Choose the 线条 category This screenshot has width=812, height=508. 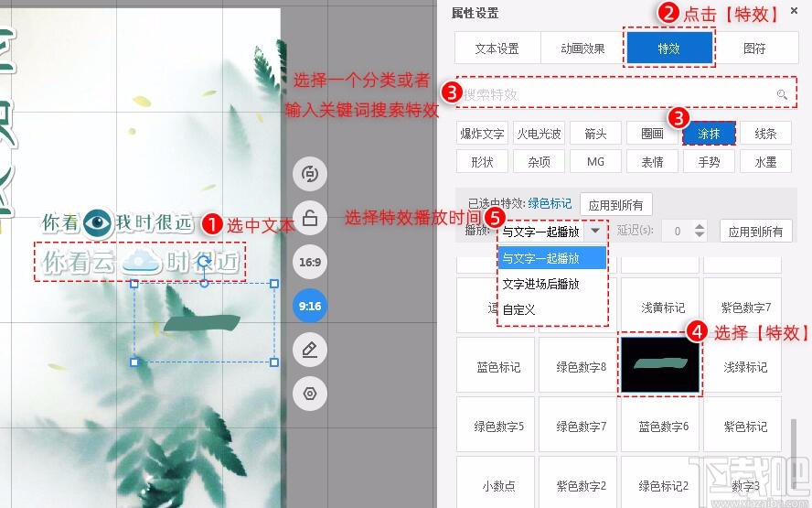pos(766,134)
